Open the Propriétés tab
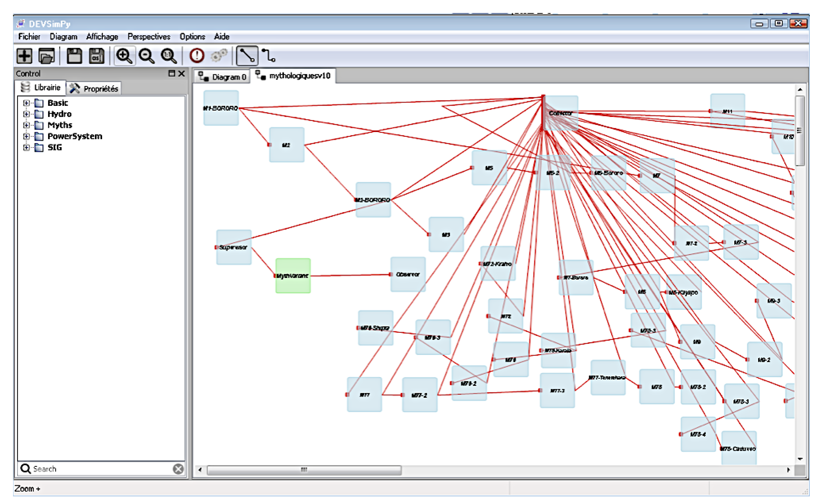 tap(94, 89)
